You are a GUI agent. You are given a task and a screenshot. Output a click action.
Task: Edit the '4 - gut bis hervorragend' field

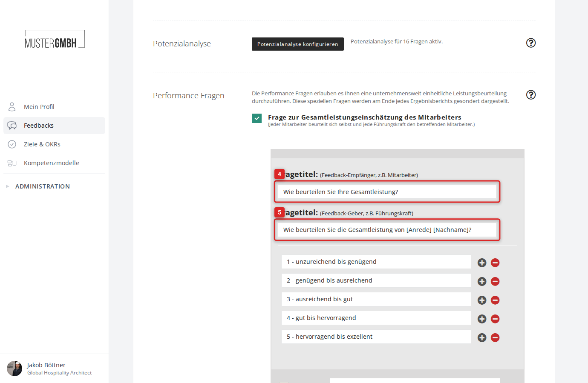[376, 318]
